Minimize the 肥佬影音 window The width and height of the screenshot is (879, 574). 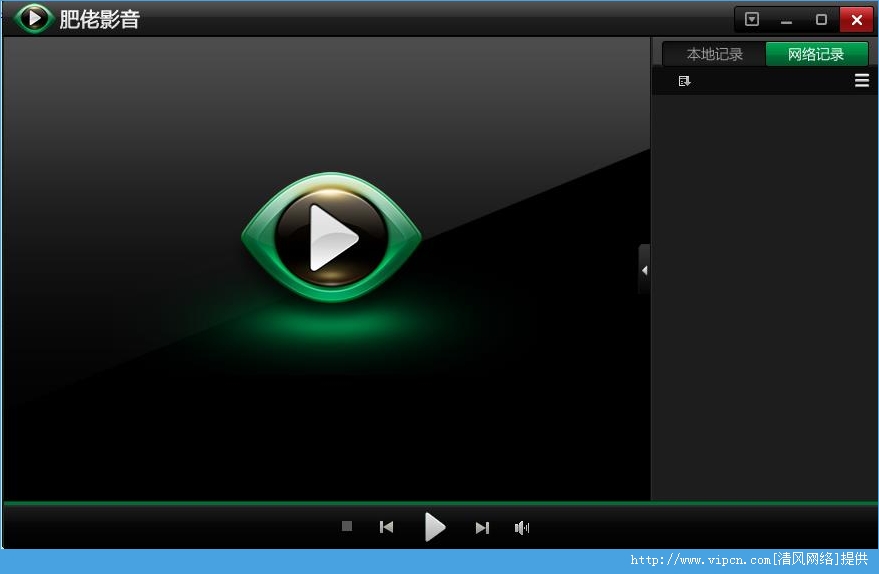787,20
